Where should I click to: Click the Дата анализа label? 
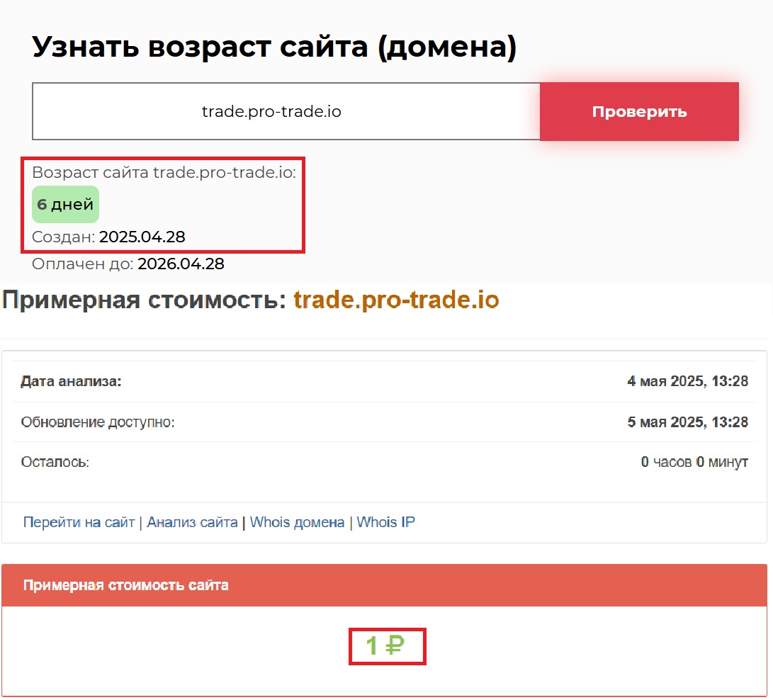[x=71, y=382]
